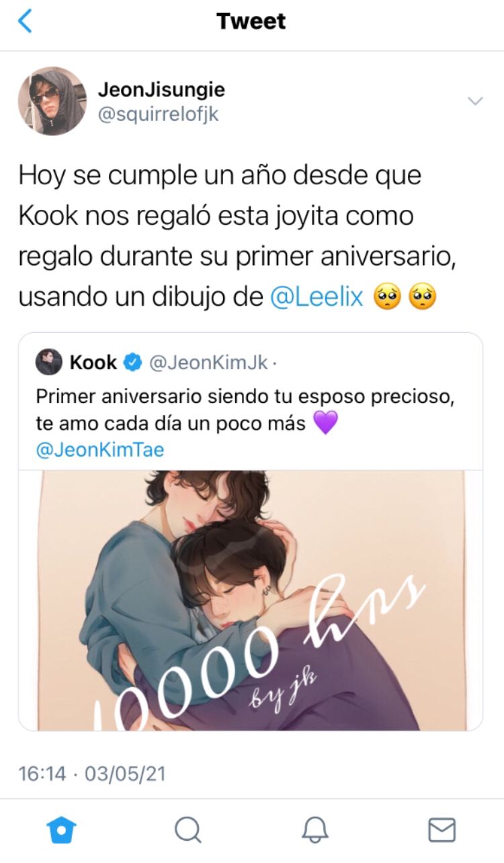This screenshot has height=863, width=504.
Task: Tap the @JeonKimJk handle
Action: pos(208,363)
